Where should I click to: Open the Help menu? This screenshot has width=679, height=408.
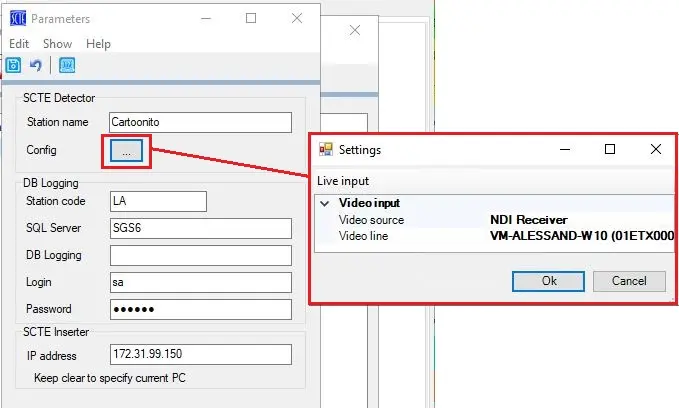[x=98, y=44]
